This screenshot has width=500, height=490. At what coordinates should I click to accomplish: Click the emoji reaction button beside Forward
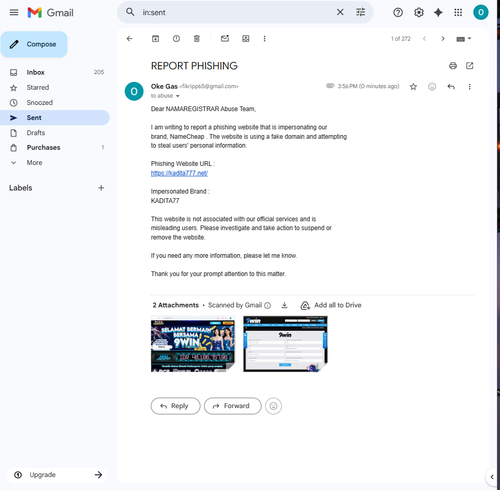click(x=273, y=406)
